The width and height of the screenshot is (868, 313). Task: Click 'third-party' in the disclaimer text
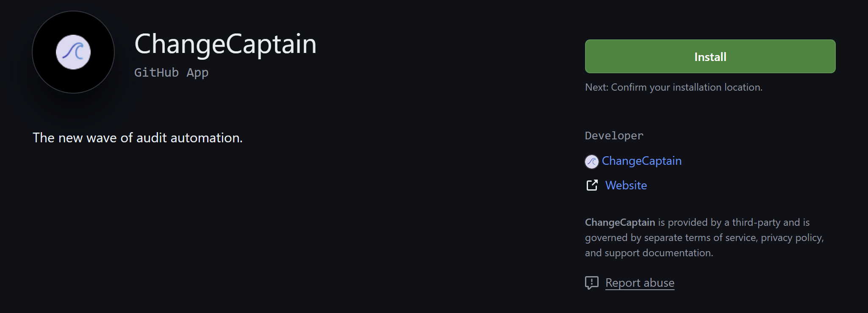point(756,222)
